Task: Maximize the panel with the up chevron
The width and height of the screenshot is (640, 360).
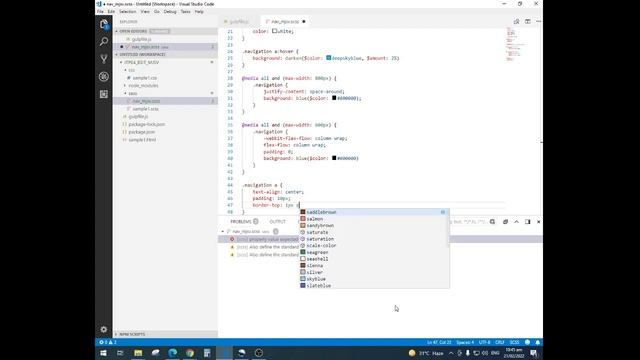Action: click(516, 222)
